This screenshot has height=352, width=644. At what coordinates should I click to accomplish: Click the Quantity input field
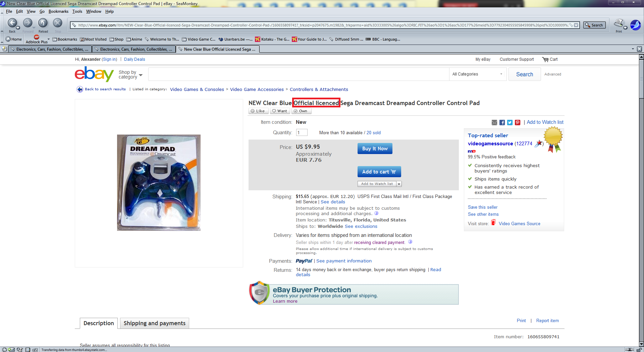[x=302, y=133]
